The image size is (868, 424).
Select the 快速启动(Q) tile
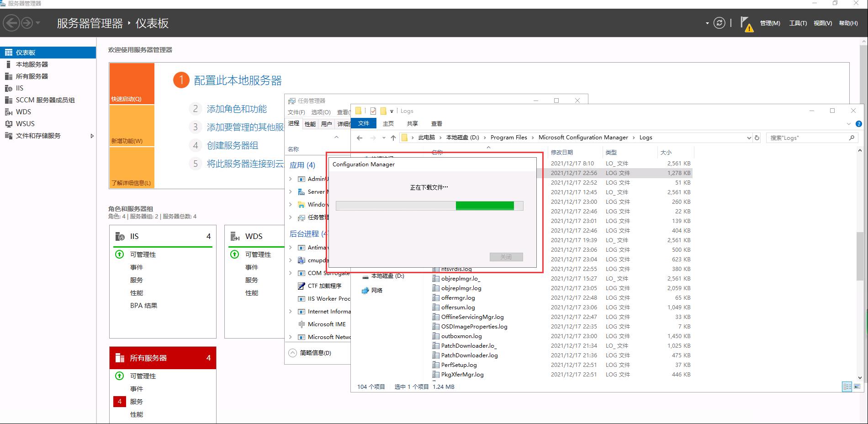coord(132,84)
